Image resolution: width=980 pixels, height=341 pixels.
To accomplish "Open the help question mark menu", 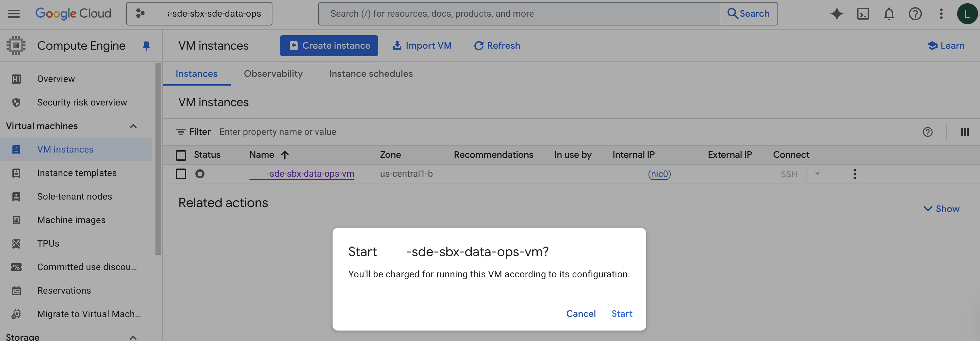I will click(915, 14).
